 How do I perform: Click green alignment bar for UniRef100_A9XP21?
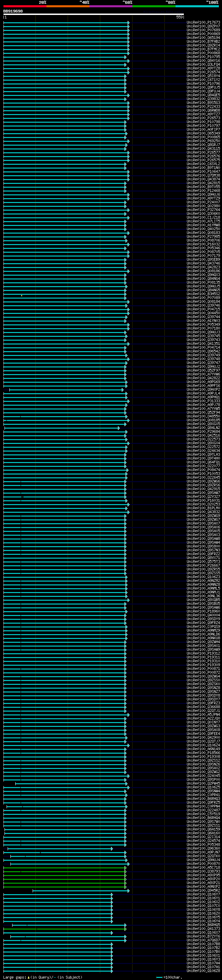(65, 883)
